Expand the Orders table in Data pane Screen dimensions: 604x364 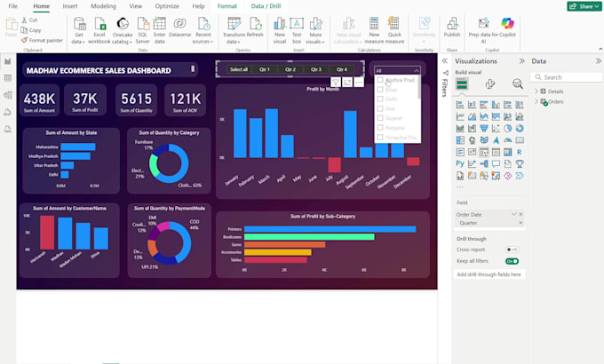[x=536, y=102]
